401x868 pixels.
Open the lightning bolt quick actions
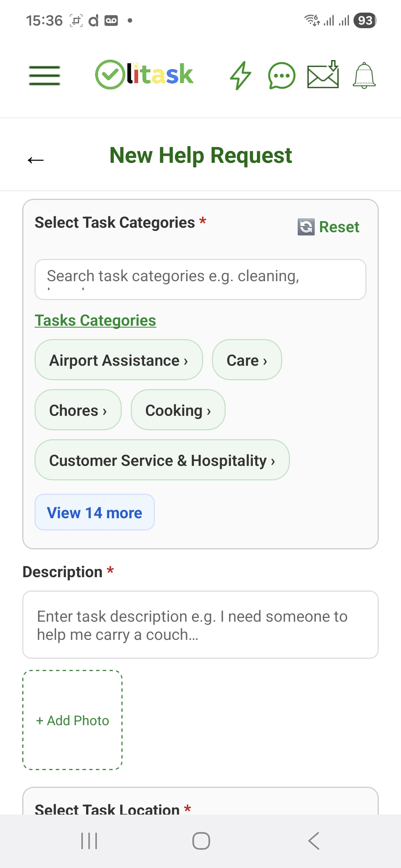click(241, 75)
